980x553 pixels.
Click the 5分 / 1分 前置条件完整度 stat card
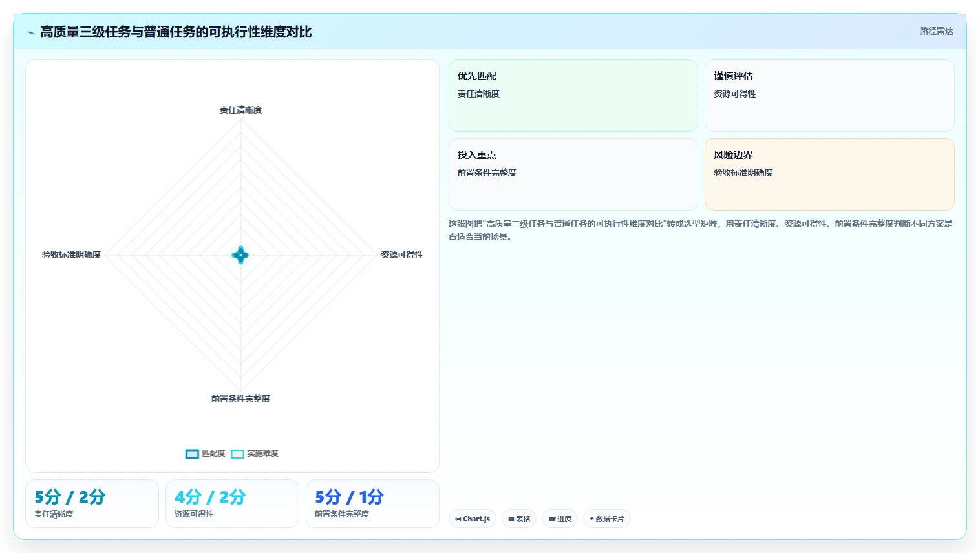tap(372, 503)
